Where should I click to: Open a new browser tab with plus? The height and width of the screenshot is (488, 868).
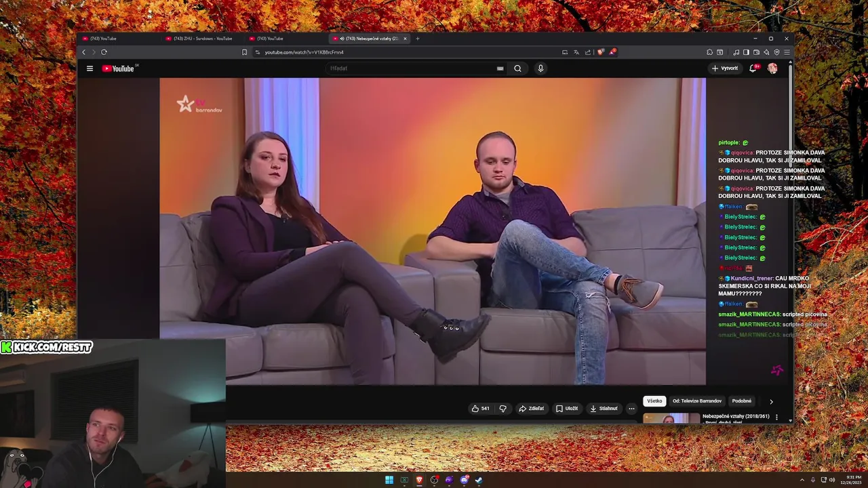tap(418, 39)
